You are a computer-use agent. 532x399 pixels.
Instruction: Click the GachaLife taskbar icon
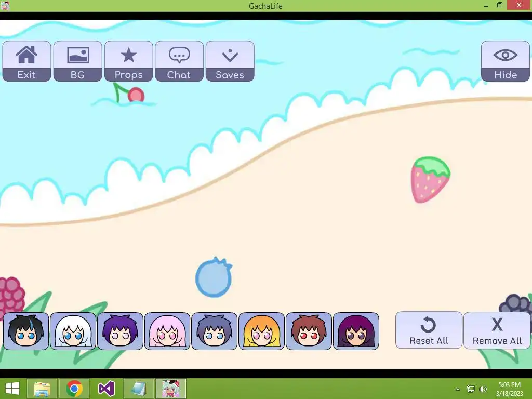pyautogui.click(x=170, y=389)
